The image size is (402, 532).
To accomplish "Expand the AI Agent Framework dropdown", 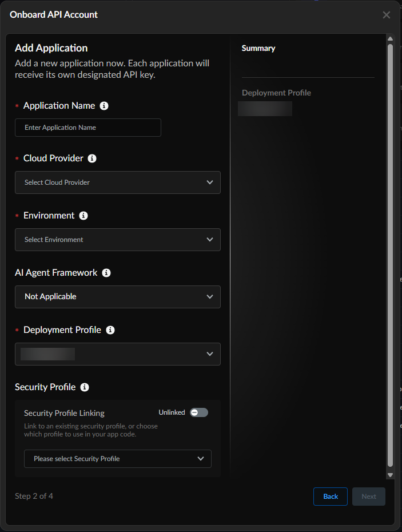I will [x=117, y=297].
